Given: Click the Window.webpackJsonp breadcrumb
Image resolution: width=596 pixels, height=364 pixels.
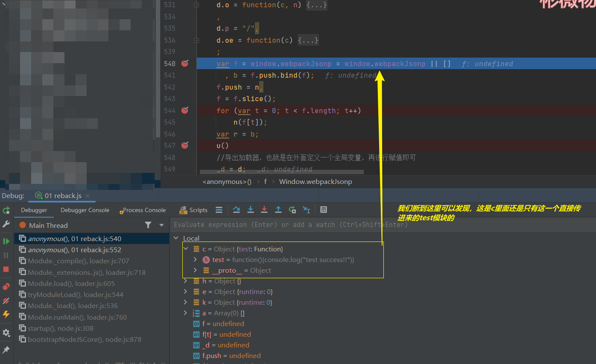Looking at the screenshot, I should [x=316, y=182].
